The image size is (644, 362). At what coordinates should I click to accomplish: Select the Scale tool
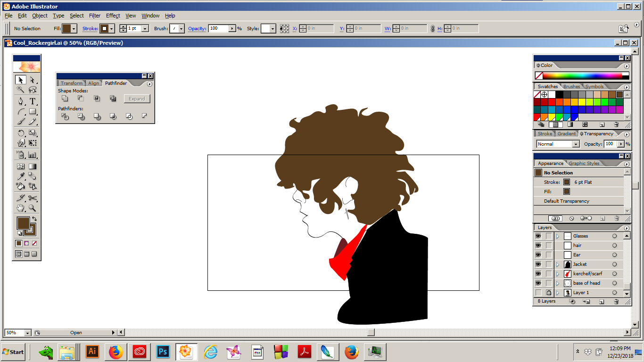[x=33, y=133]
